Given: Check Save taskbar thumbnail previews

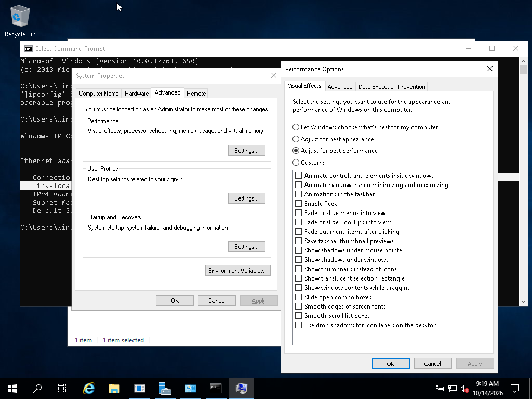Looking at the screenshot, I should (299, 241).
